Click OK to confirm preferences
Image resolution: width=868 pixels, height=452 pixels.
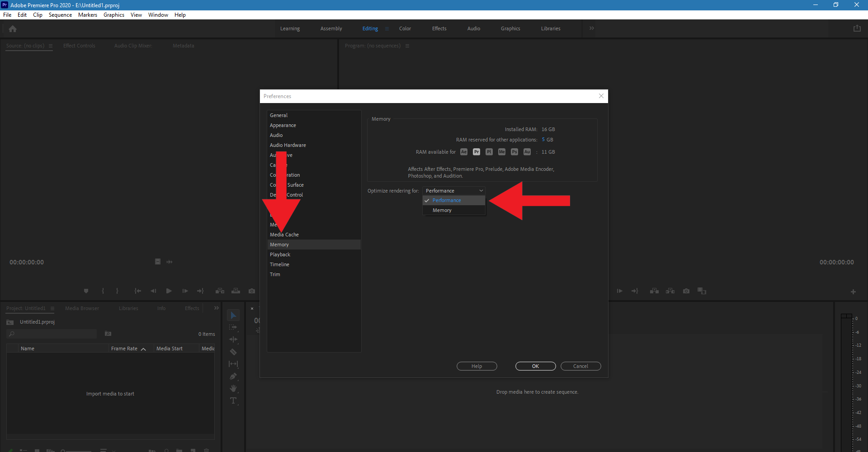point(535,366)
